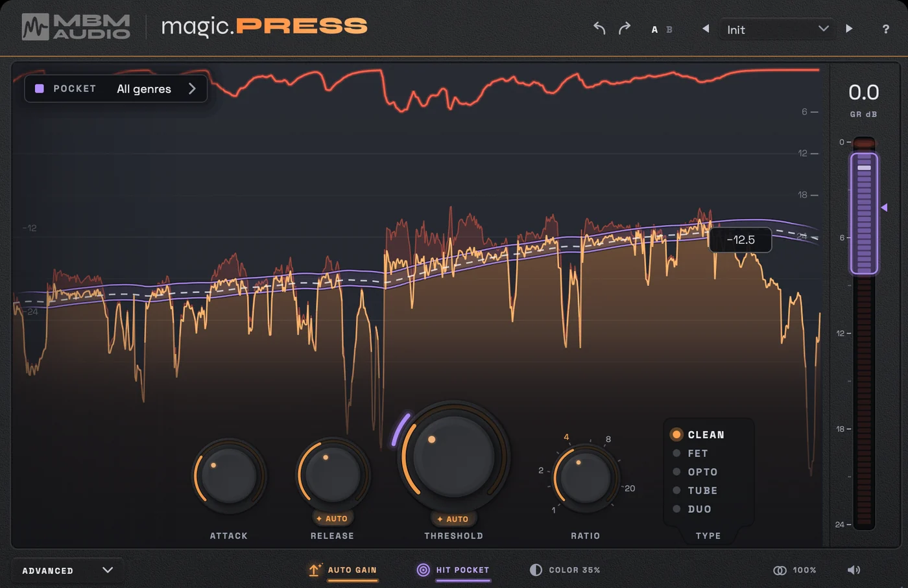Image resolution: width=908 pixels, height=588 pixels.
Task: Click the Release knob
Action: [x=333, y=475]
